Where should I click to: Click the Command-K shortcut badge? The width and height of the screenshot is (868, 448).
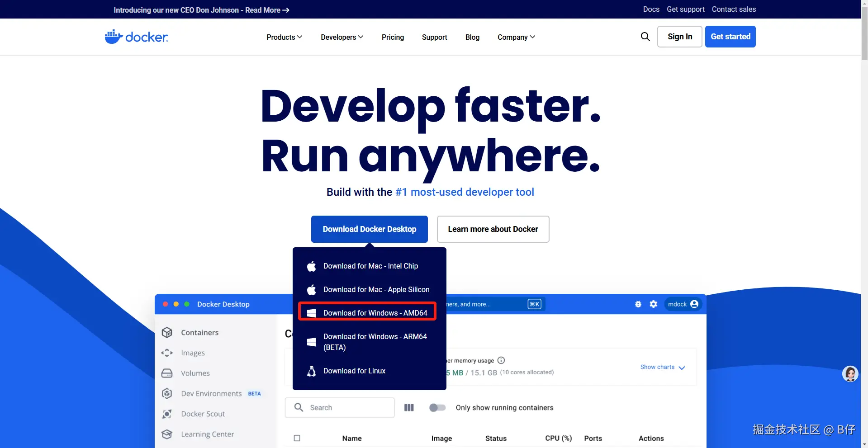(534, 304)
